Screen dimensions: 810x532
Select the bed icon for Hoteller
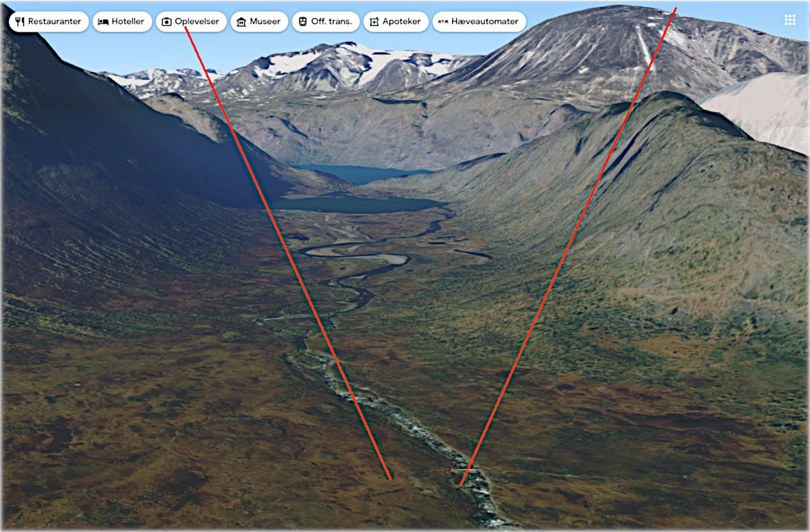click(x=103, y=22)
